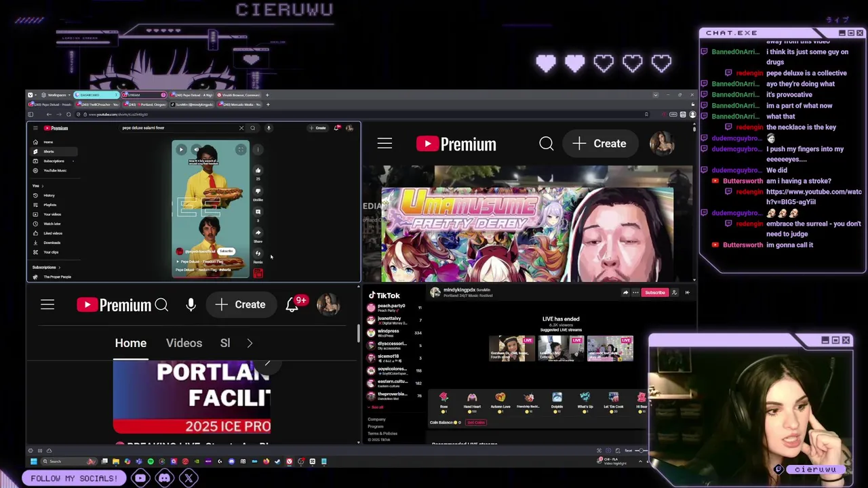Enter fullscreen on the Shorts player

(x=241, y=150)
